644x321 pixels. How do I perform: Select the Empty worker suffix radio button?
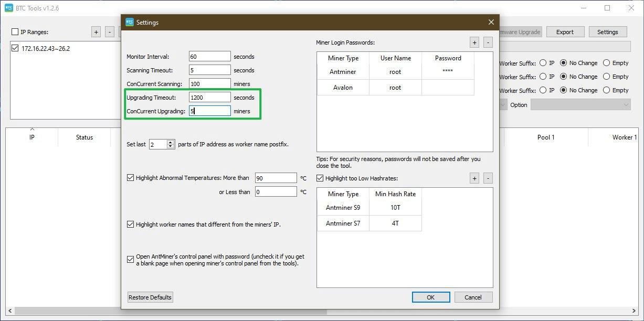[x=607, y=63]
